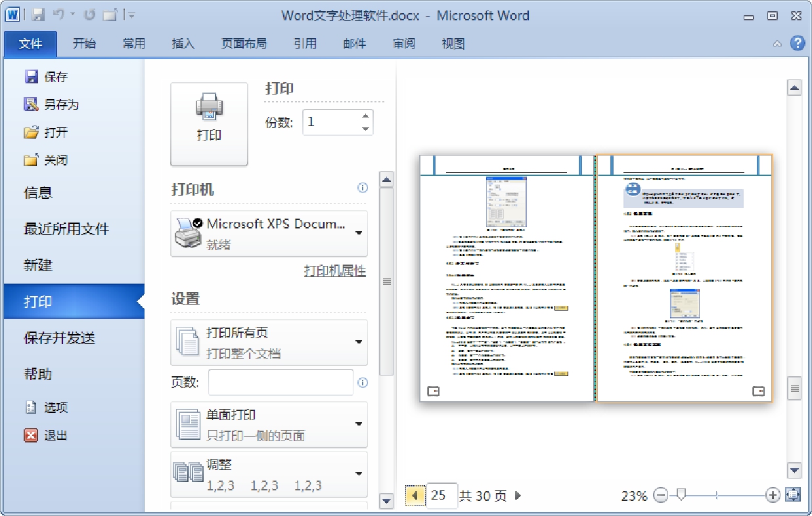
Task: Open the 插入 tab
Action: [x=183, y=43]
